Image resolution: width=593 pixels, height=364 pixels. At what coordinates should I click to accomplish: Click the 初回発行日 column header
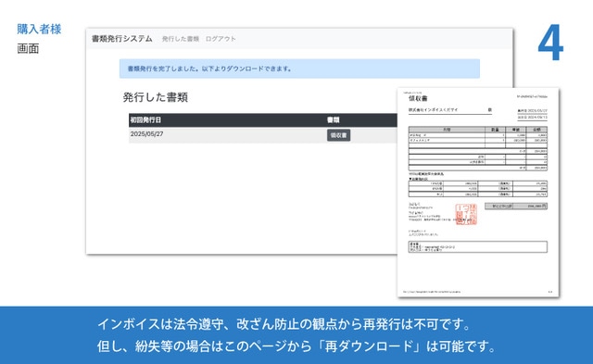145,119
